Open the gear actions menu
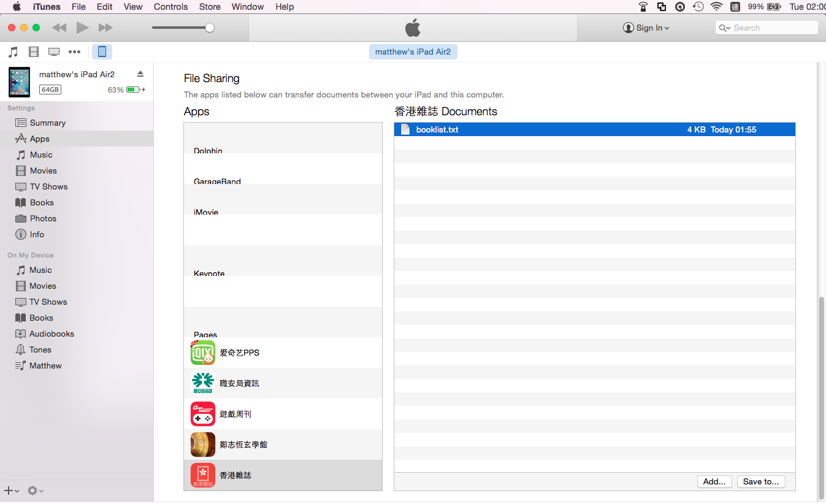826x504 pixels. coord(36,491)
